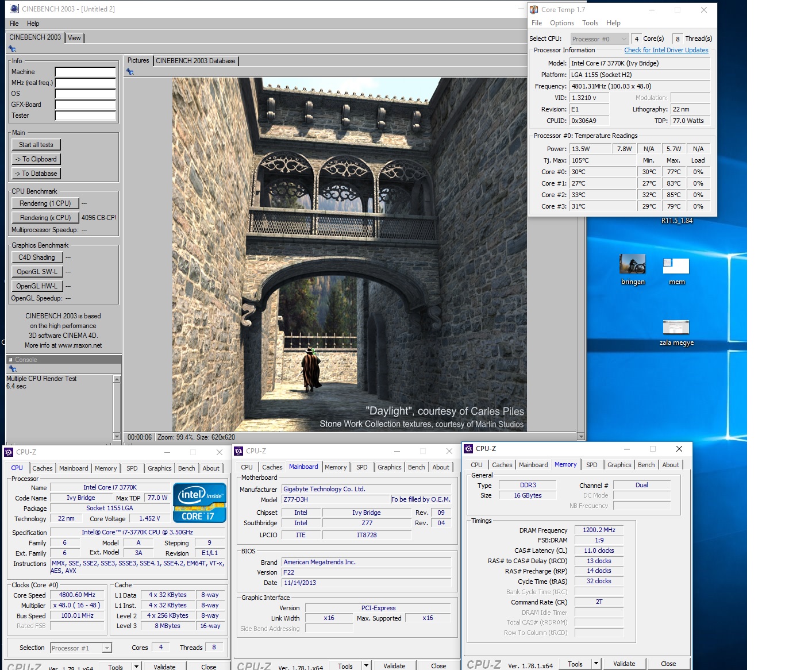This screenshot has height=670, width=812.
Task: Click the Core Temp title bar icon
Action: (534, 10)
